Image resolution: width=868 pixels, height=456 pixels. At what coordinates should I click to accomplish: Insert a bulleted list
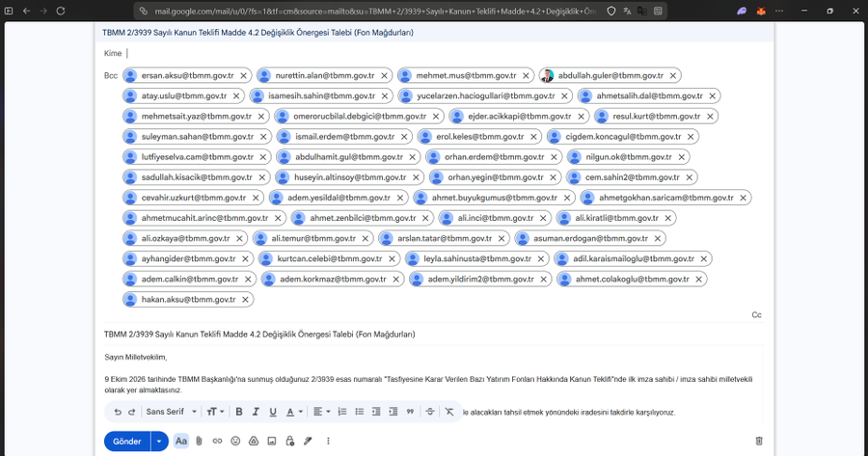[360, 412]
